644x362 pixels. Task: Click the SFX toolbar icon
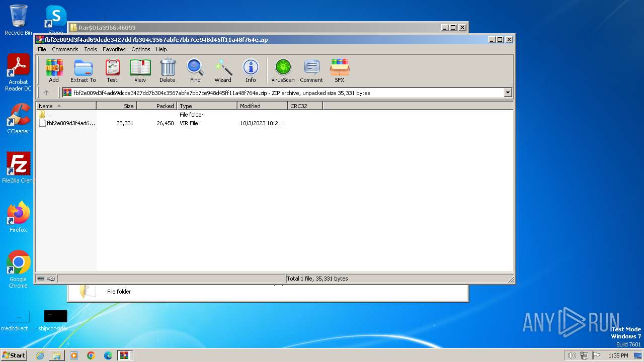click(340, 70)
